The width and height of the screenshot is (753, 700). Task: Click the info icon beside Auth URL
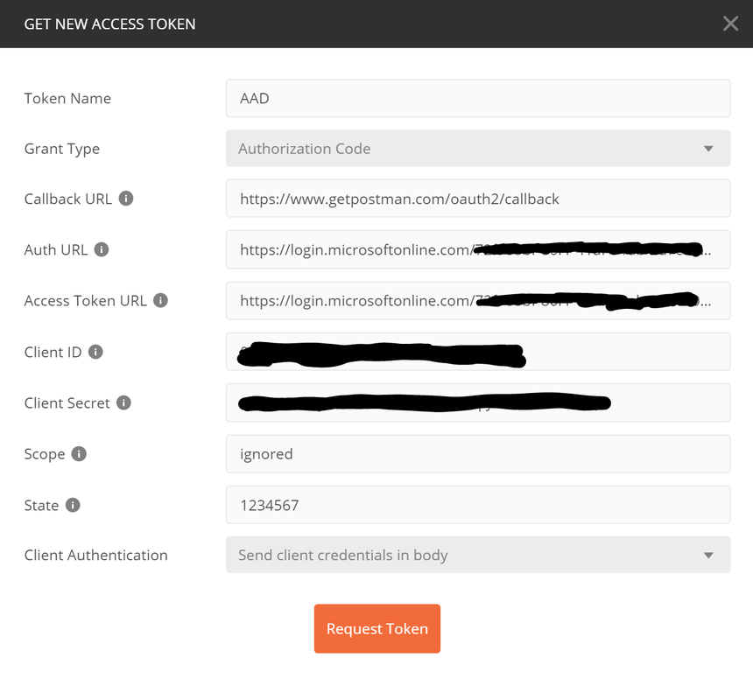click(x=100, y=249)
